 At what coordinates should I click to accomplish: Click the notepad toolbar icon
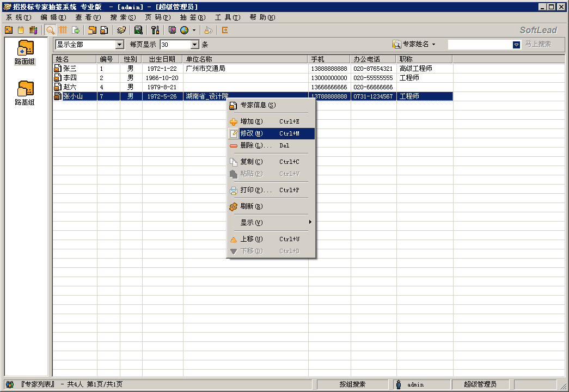[x=21, y=30]
